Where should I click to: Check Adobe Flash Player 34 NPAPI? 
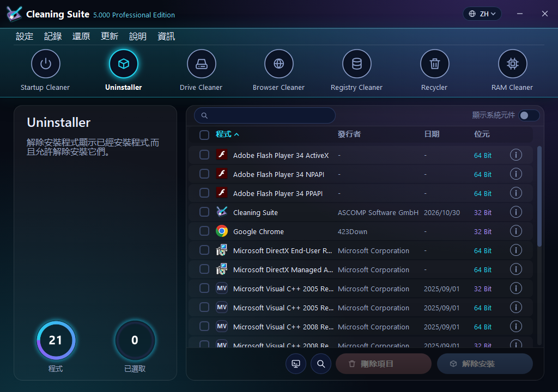[204, 174]
